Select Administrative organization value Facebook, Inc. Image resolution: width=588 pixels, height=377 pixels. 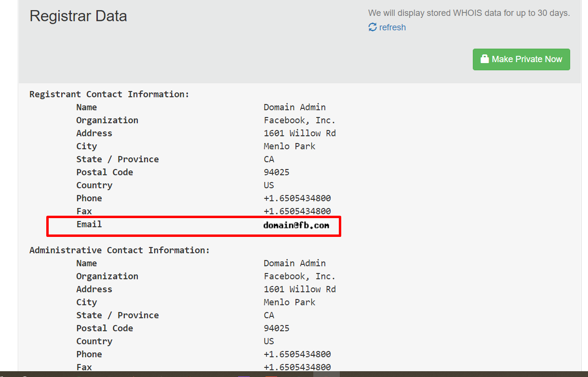pos(300,276)
